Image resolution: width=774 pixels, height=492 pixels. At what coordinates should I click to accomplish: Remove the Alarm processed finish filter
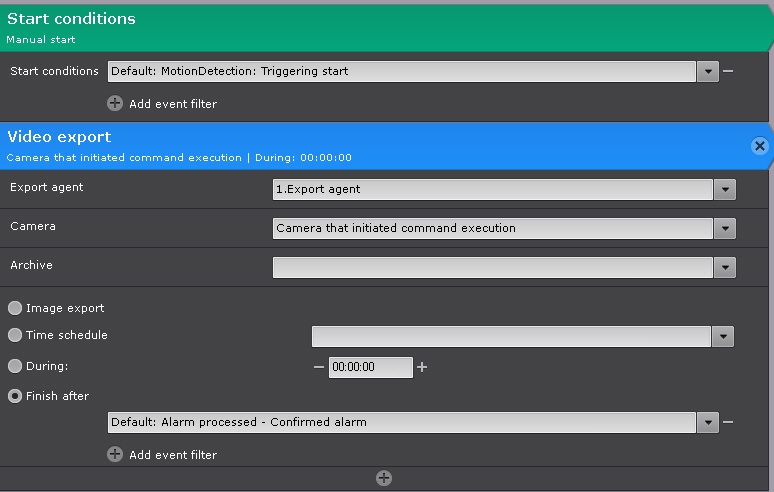click(x=728, y=422)
